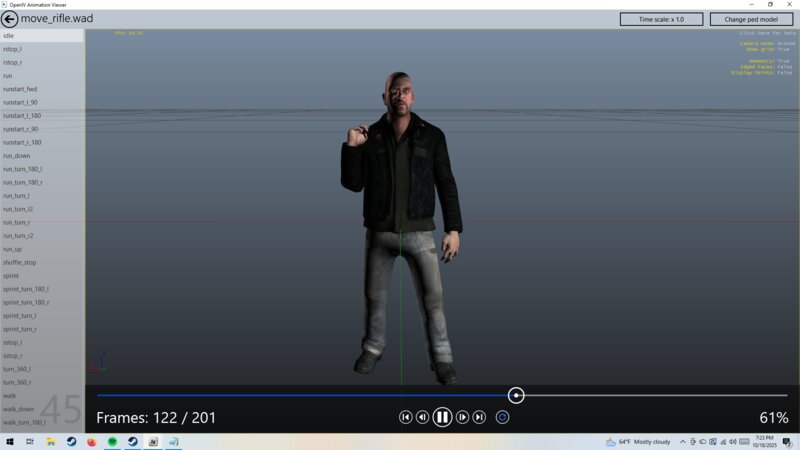Image resolution: width=800 pixels, height=450 pixels.
Task: Jump to the first frame
Action: (405, 417)
